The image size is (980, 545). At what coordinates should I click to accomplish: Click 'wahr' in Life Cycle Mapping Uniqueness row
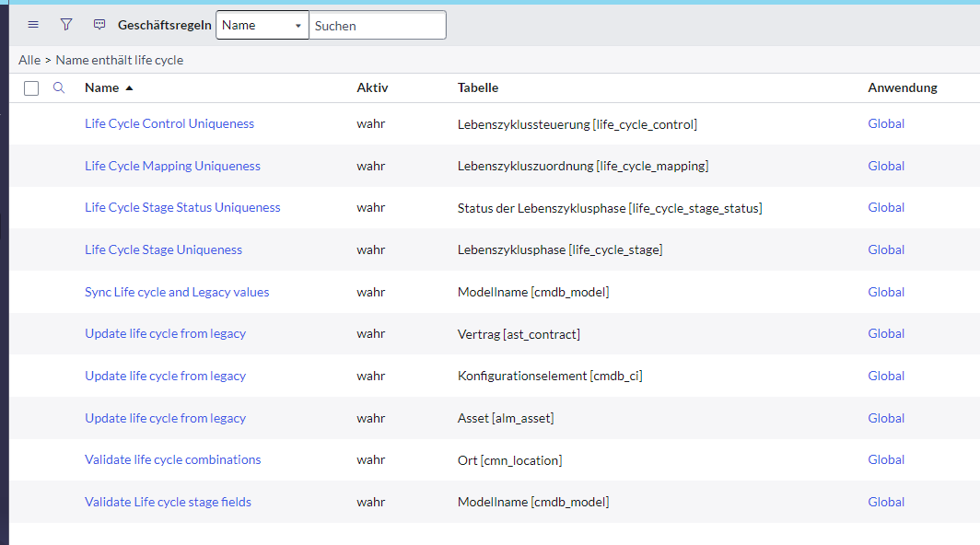click(371, 167)
